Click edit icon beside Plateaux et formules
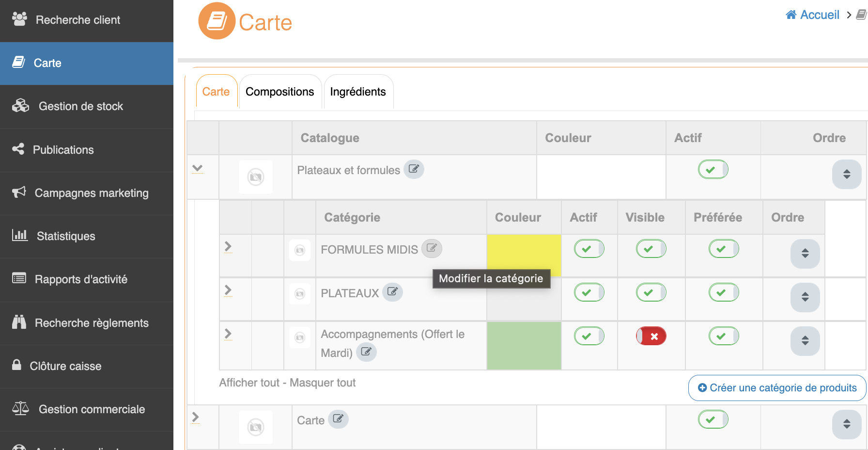Viewport: 868px width, 450px height. tap(414, 169)
